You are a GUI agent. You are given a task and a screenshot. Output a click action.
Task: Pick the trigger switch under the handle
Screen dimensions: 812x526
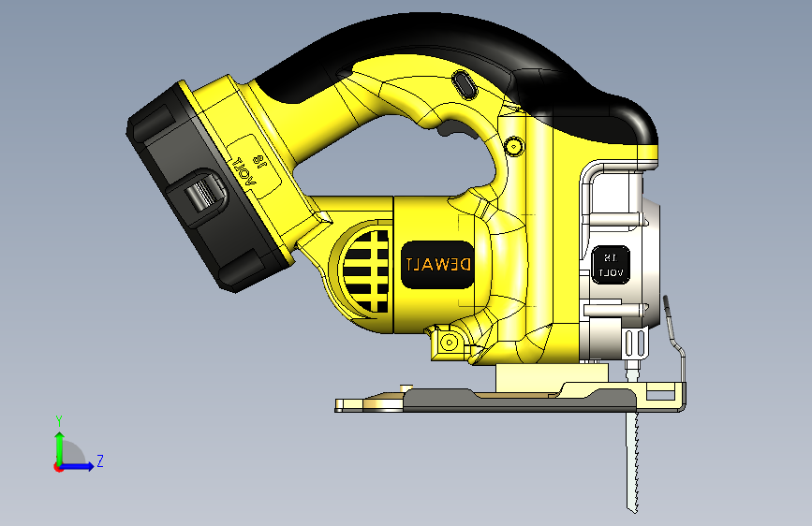[456, 129]
